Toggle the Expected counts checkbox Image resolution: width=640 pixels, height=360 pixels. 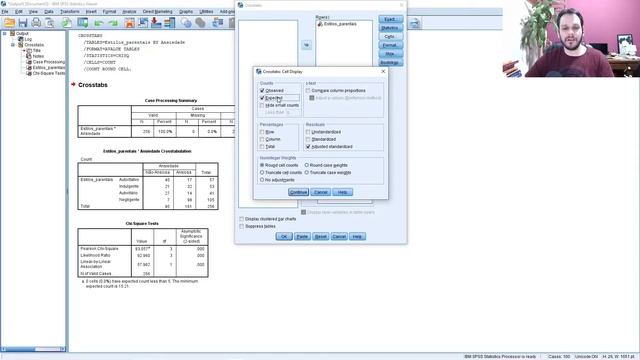click(x=262, y=98)
